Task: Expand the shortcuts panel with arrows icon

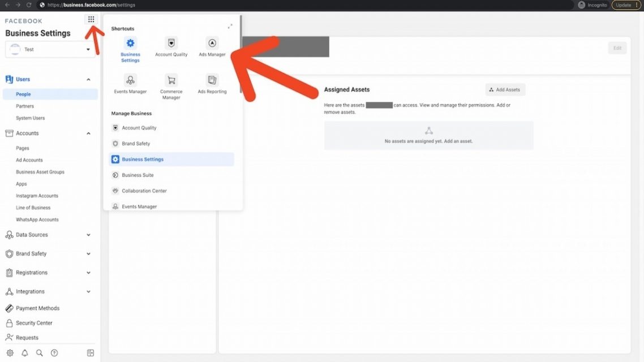Action: point(230,26)
